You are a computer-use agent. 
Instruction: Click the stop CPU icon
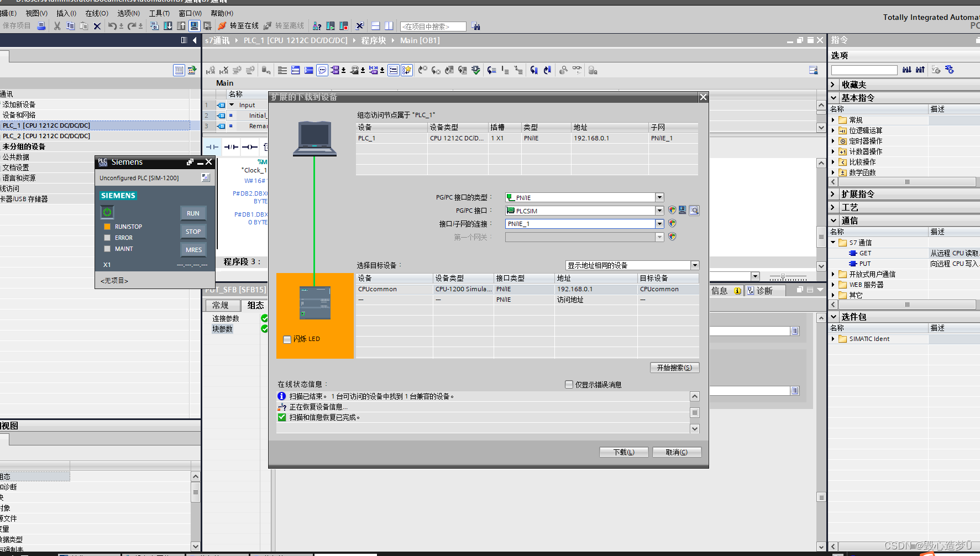(x=343, y=26)
